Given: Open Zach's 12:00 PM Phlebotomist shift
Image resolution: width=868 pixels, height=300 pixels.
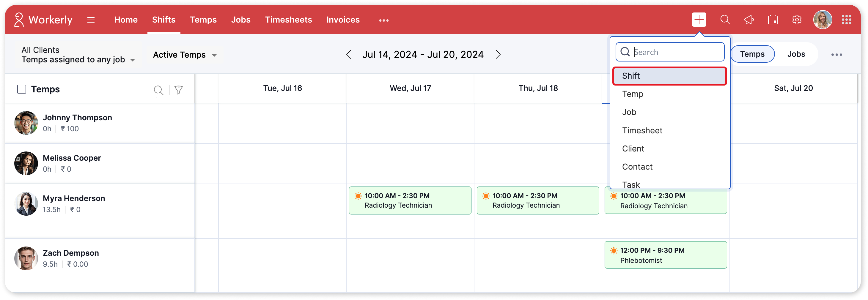Looking at the screenshot, I should (666, 255).
